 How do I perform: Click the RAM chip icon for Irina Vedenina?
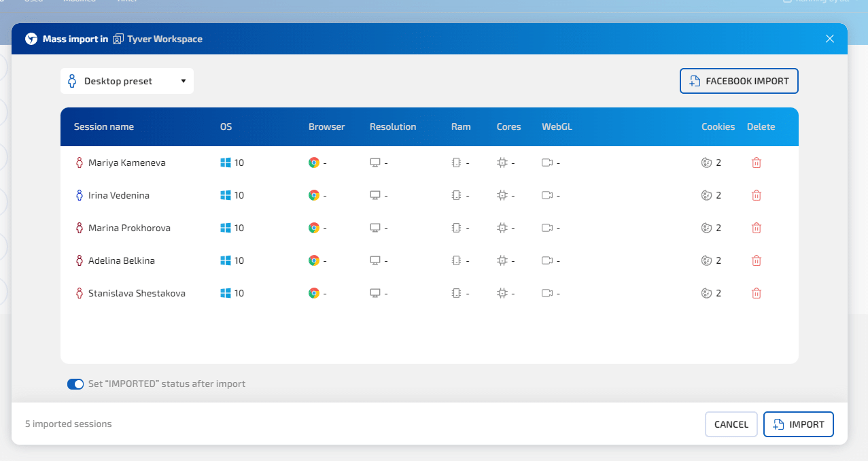[x=456, y=195]
